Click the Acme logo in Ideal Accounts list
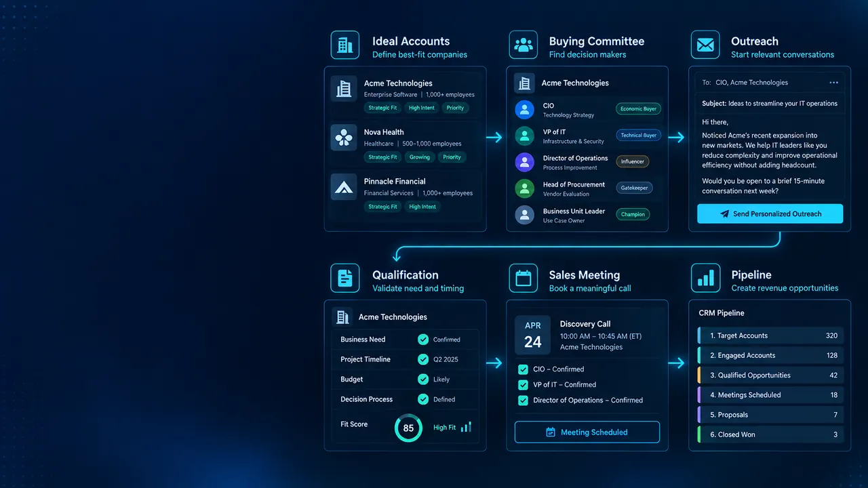 344,88
